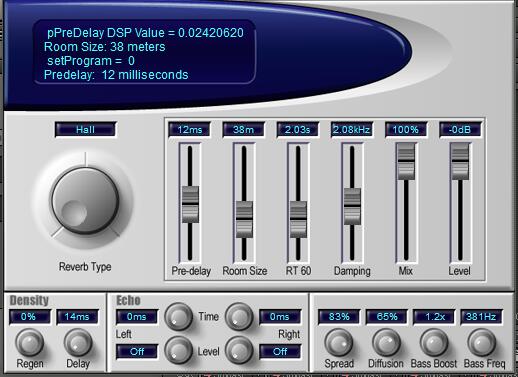Click the Hall reverb type display
The width and height of the screenshot is (518, 377).
(x=85, y=129)
